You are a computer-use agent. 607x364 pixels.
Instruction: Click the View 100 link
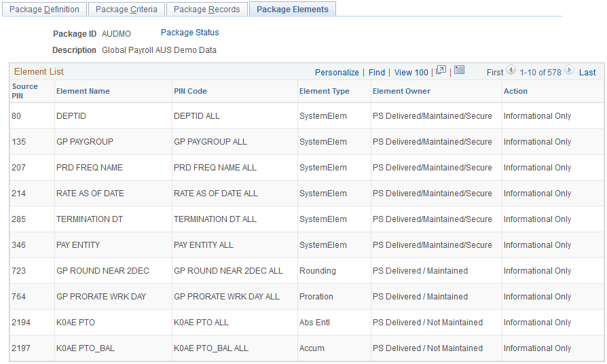coord(411,73)
